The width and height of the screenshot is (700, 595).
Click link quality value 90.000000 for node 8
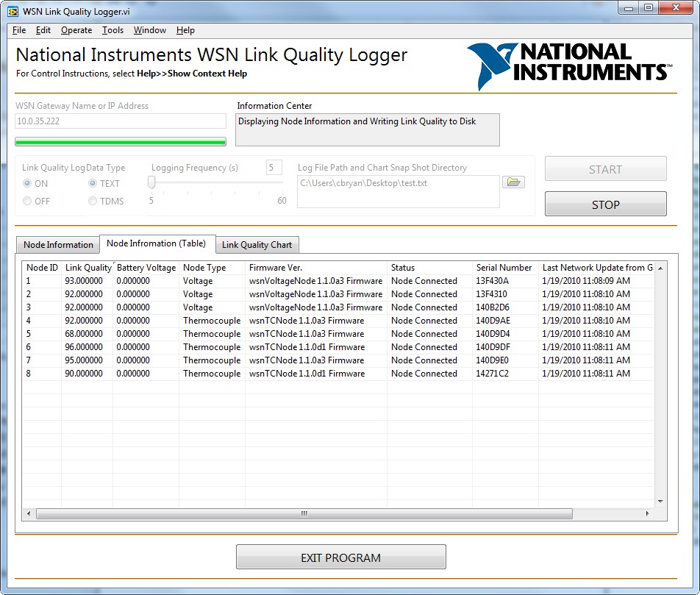pyautogui.click(x=84, y=374)
